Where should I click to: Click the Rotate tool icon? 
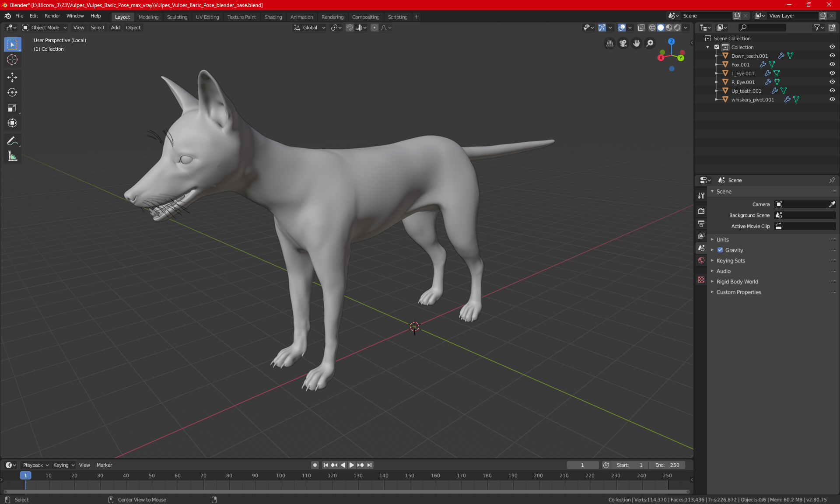12,92
